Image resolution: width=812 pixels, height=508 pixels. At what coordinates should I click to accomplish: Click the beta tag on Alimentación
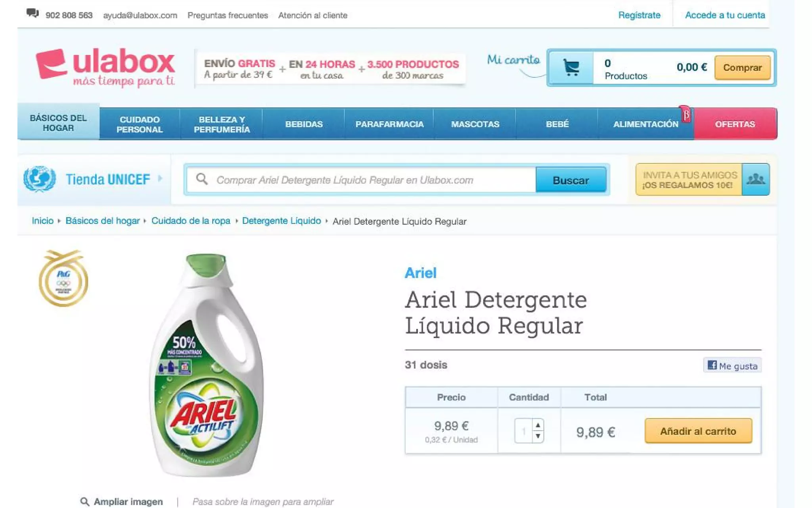tap(686, 115)
